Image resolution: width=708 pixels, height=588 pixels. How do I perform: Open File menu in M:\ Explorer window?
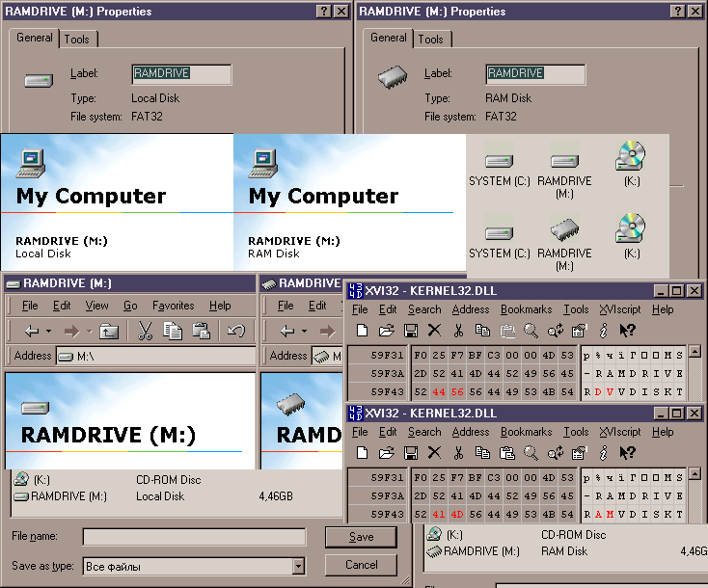[30, 306]
